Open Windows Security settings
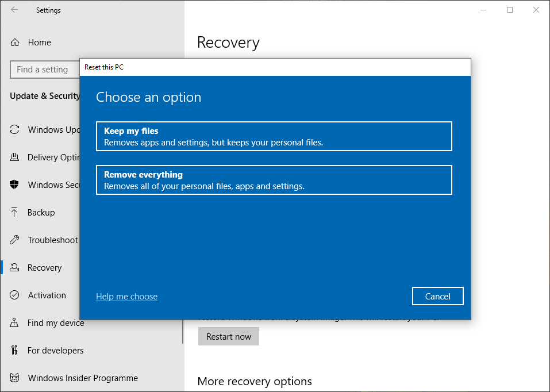Screen dimensions: 550x392 click(14, 185)
